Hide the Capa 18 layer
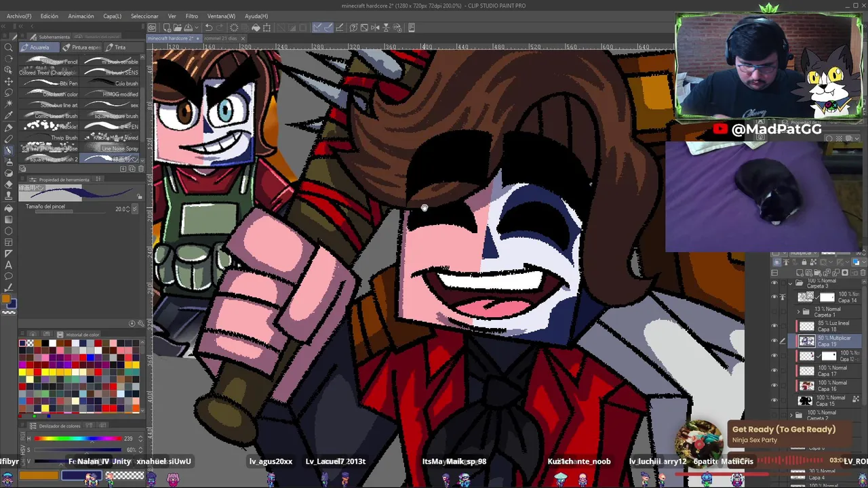868x488 pixels. click(774, 325)
